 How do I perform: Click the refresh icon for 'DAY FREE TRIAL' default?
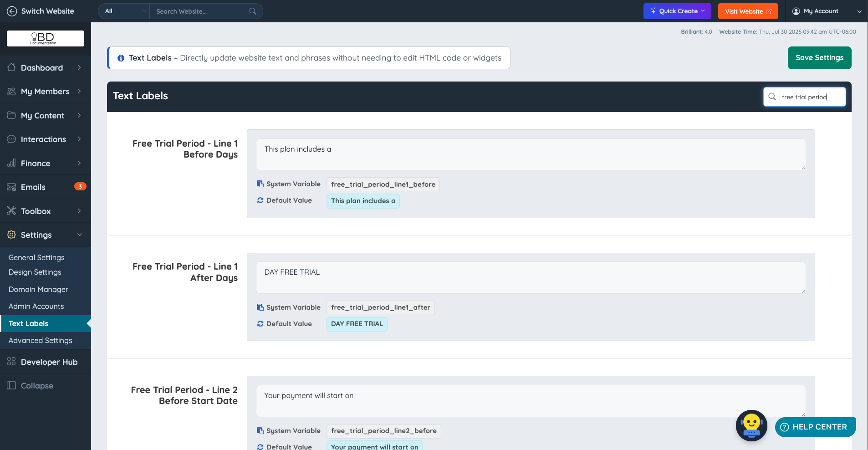pyautogui.click(x=260, y=324)
